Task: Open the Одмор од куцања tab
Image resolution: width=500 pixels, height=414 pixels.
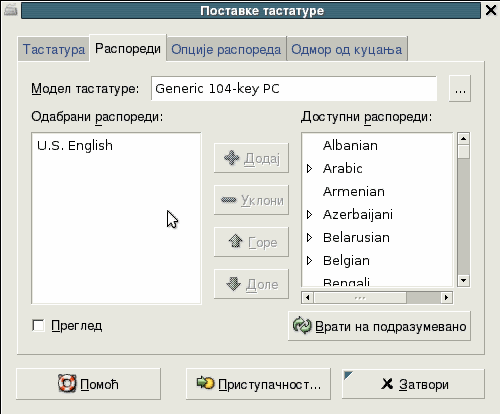Action: [x=347, y=49]
